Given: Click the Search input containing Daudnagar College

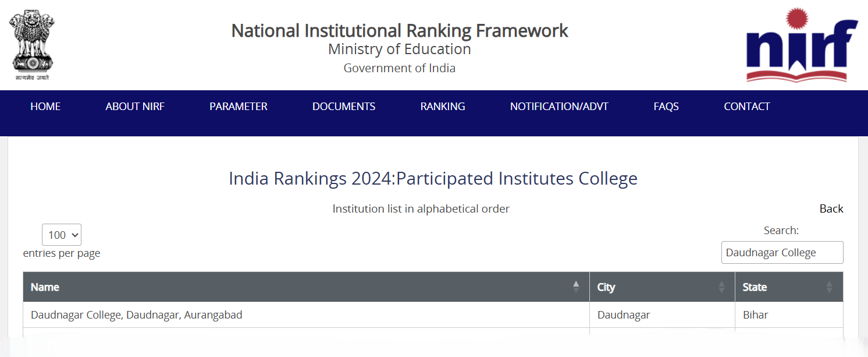Looking at the screenshot, I should click(782, 252).
